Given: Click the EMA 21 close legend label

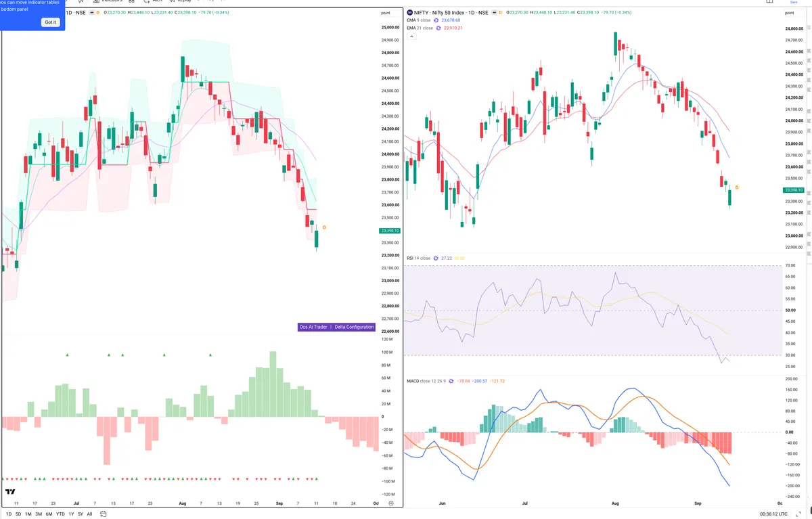Looking at the screenshot, I should coord(420,28).
